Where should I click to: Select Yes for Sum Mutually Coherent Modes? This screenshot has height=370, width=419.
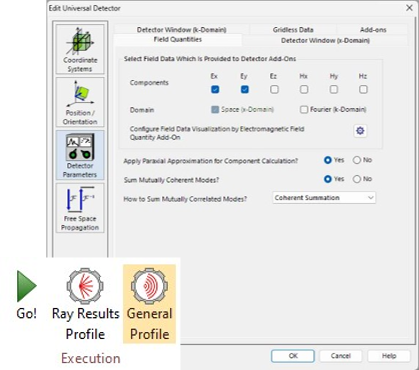tap(328, 179)
